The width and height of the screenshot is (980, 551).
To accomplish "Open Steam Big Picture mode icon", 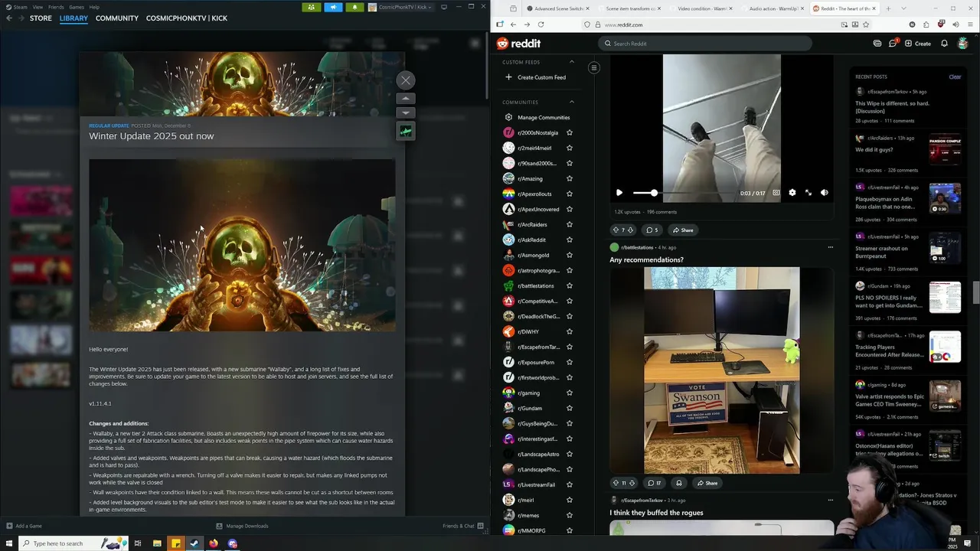I will 444,7.
